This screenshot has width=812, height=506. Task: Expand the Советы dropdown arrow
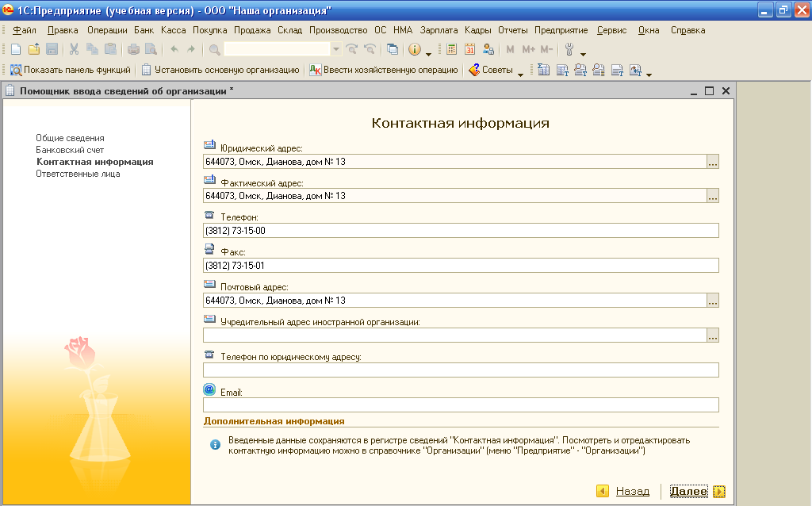[x=520, y=74]
